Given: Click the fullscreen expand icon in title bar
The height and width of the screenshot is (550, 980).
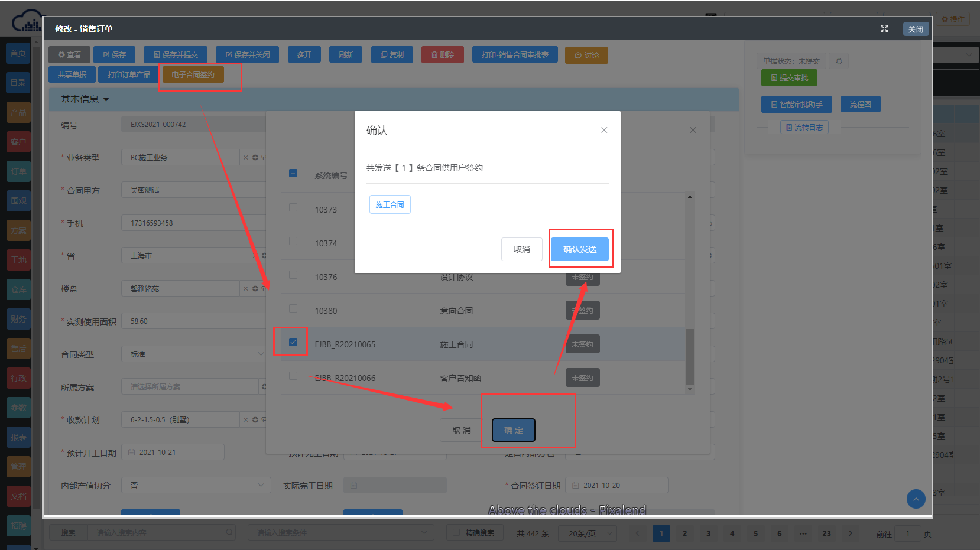Looking at the screenshot, I should click(884, 29).
